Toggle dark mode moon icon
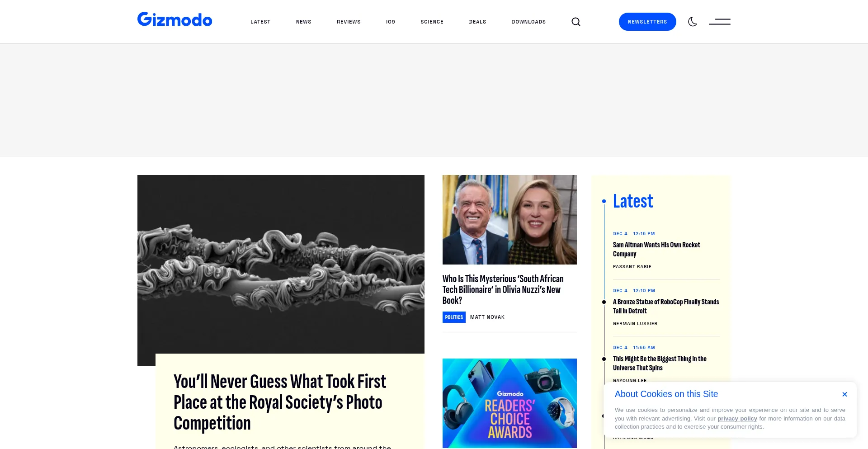868x449 pixels. tap(693, 22)
